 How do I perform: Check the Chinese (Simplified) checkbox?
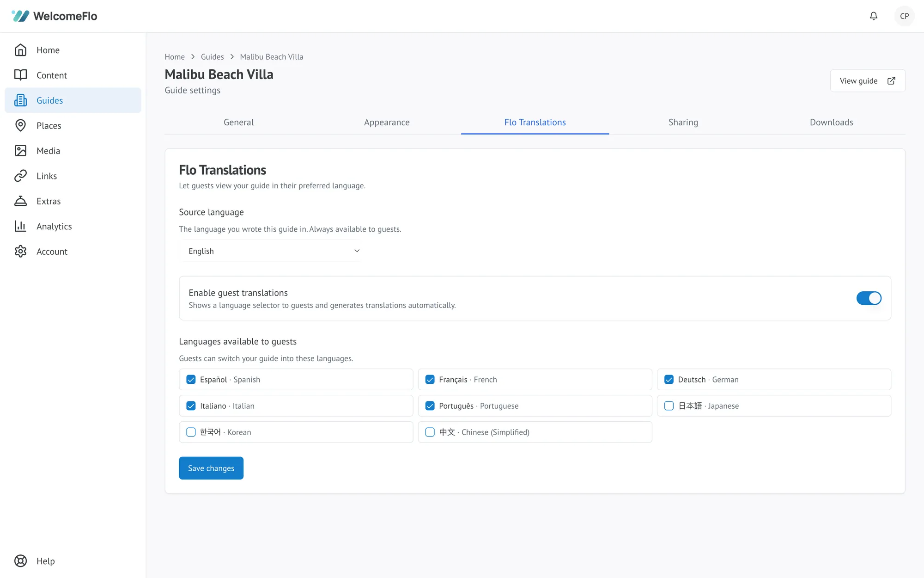tap(430, 432)
